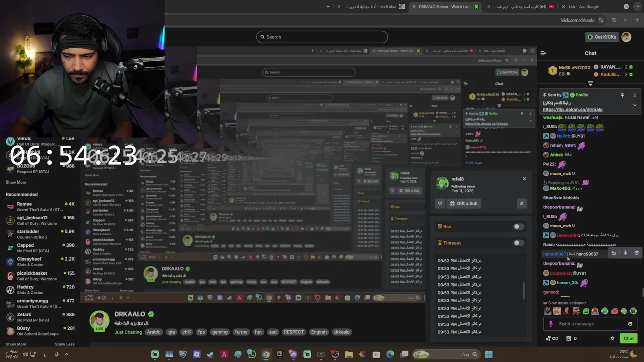Switch to DRKAALO Stream browser tab
This screenshot has height=362, width=644.
pyautogui.click(x=445, y=7)
